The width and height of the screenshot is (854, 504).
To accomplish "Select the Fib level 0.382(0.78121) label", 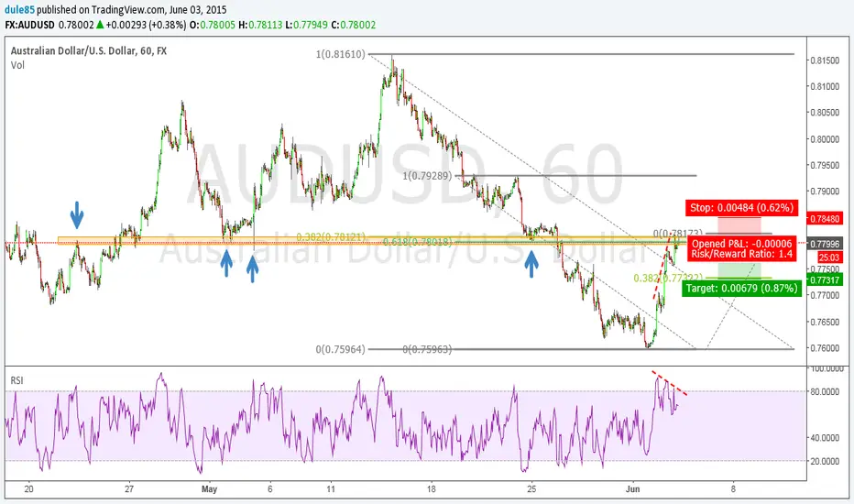I will pos(331,237).
